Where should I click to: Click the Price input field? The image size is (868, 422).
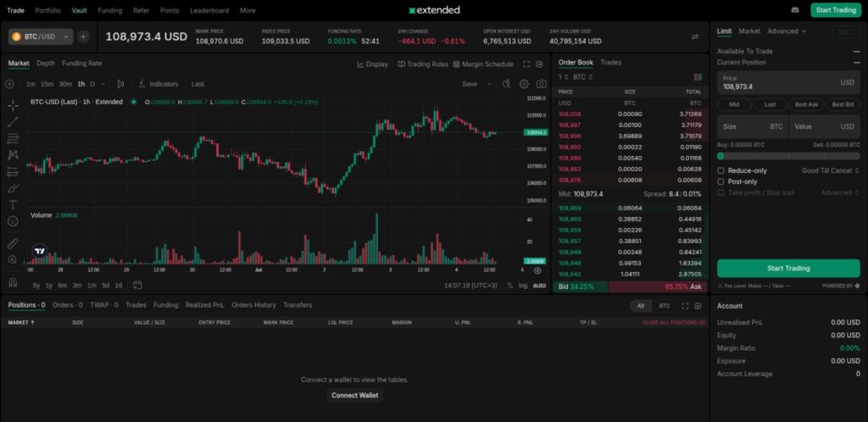tap(788, 82)
